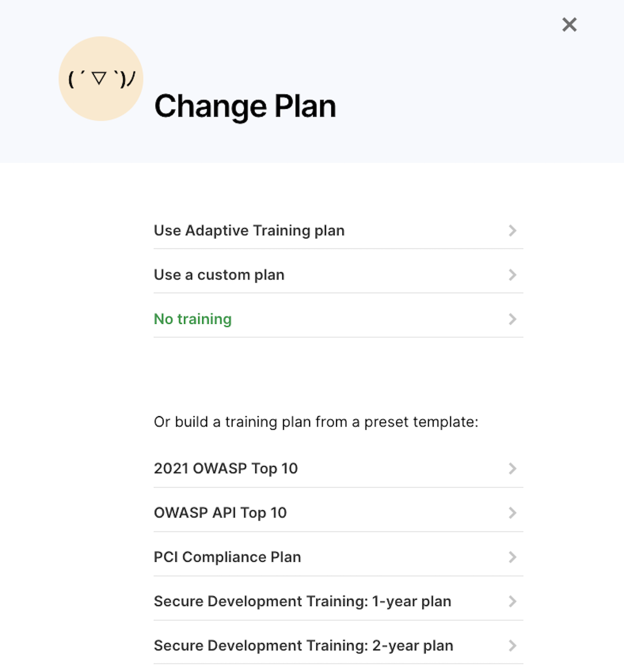Click arrow next to PCI Compliance Plan
Image resolution: width=624 pixels, height=672 pixels.
tap(512, 557)
